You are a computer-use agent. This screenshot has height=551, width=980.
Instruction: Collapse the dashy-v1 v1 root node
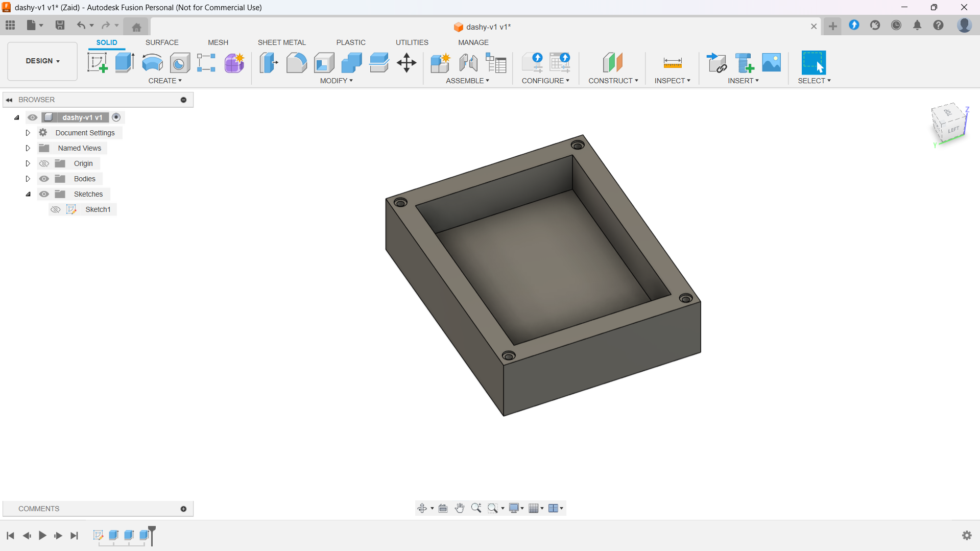[17, 117]
